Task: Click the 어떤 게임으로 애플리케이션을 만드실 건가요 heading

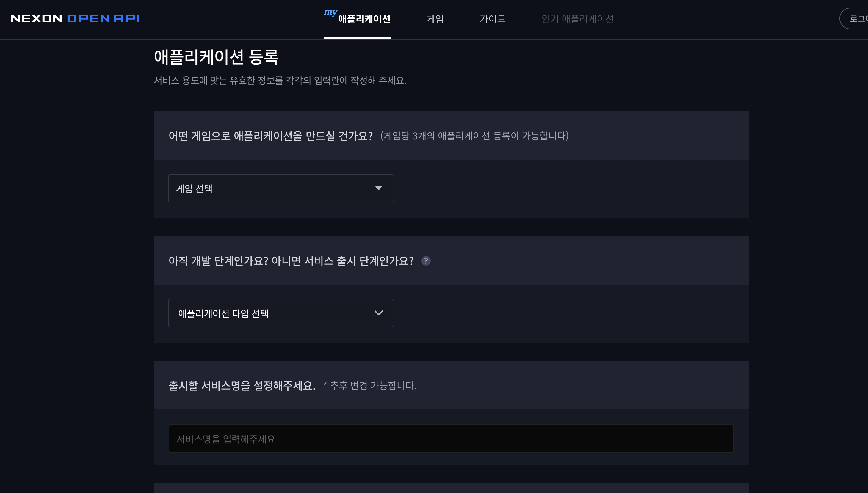Action: [270, 136]
